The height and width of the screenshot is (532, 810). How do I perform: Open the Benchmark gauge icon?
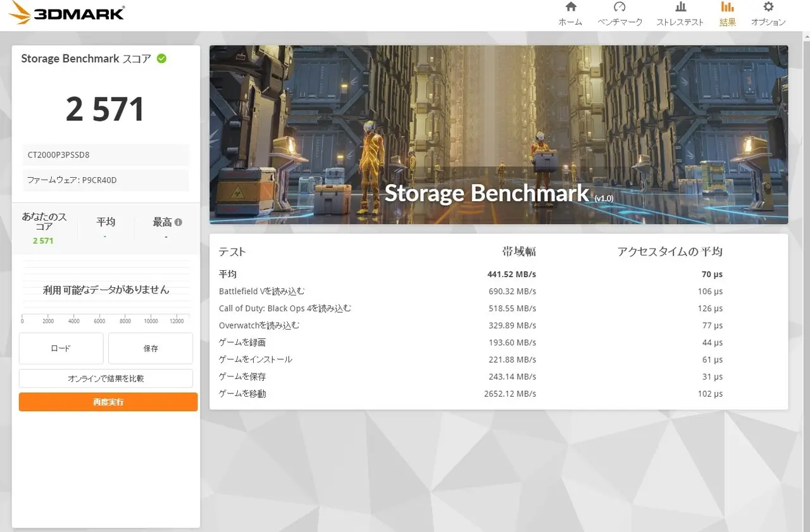[620, 7]
